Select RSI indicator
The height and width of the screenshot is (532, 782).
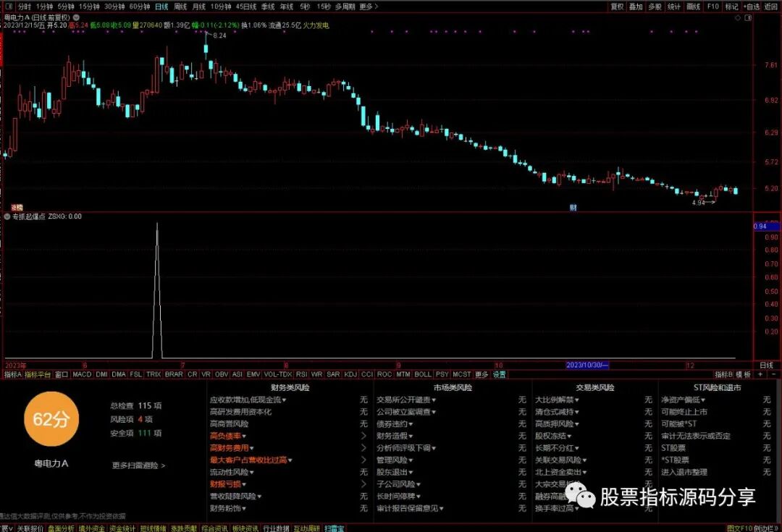pyautogui.click(x=301, y=374)
